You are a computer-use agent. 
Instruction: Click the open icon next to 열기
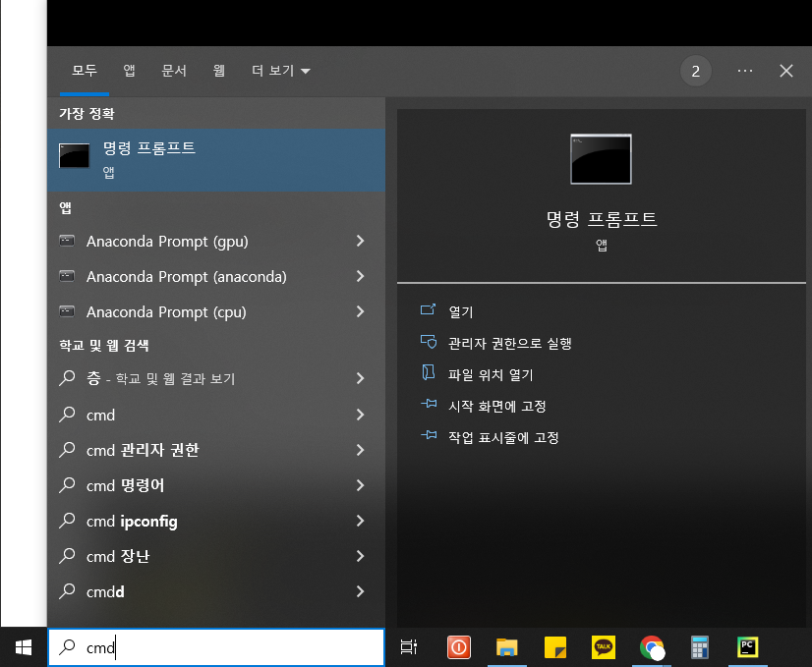[428, 309]
